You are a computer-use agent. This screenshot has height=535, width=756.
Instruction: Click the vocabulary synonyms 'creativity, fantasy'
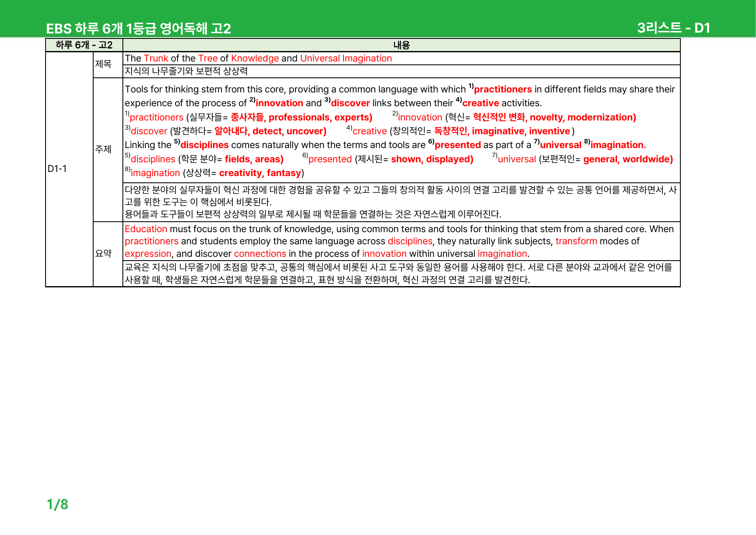pos(260,173)
